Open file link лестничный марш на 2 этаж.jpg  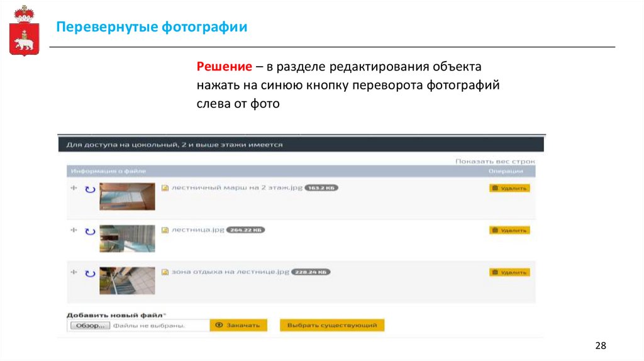click(x=237, y=187)
